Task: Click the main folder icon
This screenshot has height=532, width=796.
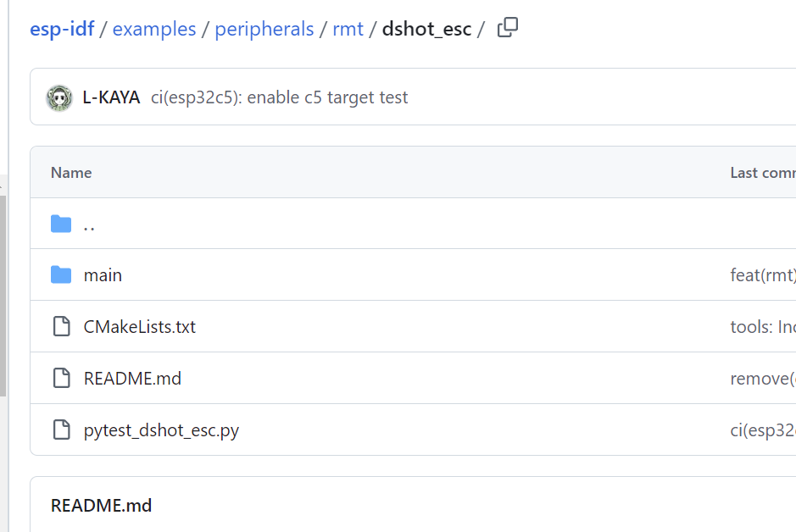Action: [x=61, y=275]
